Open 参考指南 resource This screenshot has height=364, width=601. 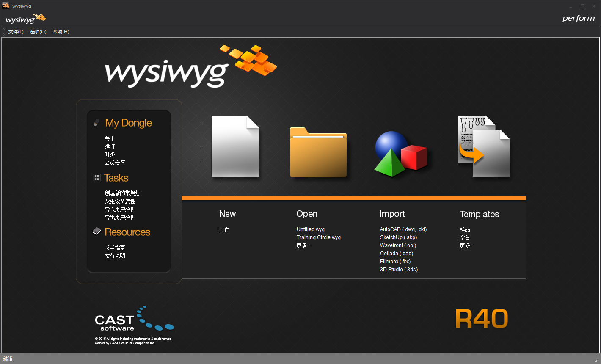pos(115,248)
